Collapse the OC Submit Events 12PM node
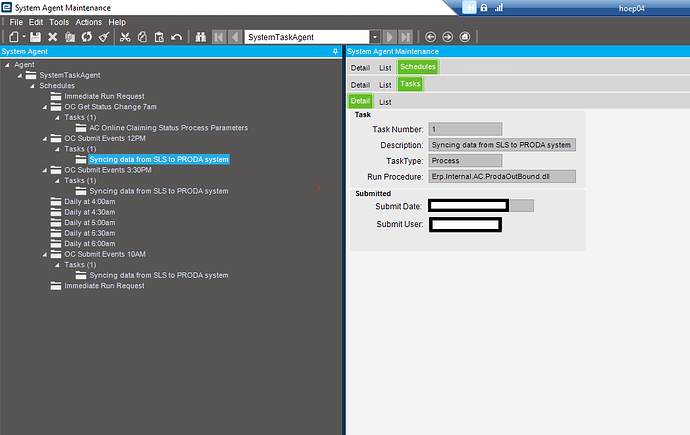The image size is (690, 435). tap(45, 139)
